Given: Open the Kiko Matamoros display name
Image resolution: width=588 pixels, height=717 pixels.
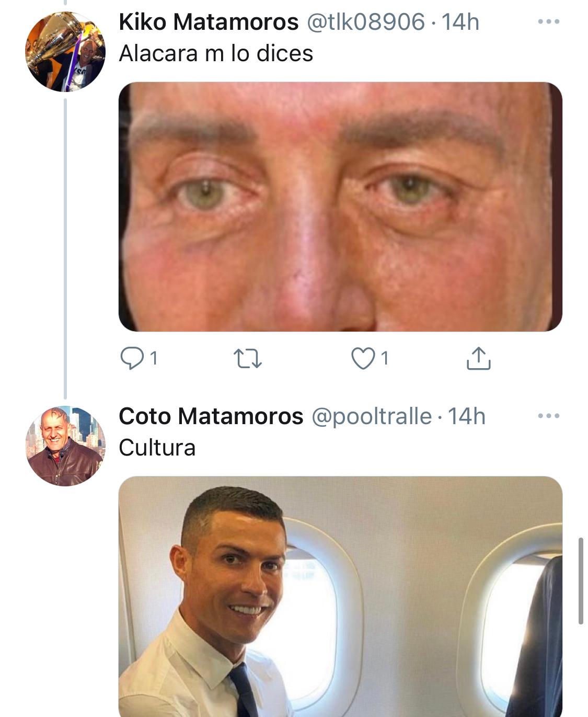Looking at the screenshot, I should click(209, 22).
